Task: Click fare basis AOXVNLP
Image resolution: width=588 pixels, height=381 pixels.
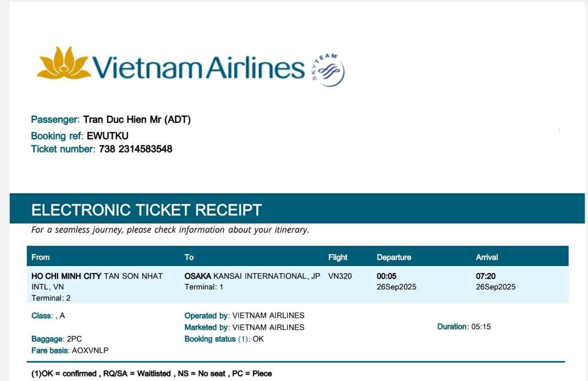Action: [x=90, y=350]
